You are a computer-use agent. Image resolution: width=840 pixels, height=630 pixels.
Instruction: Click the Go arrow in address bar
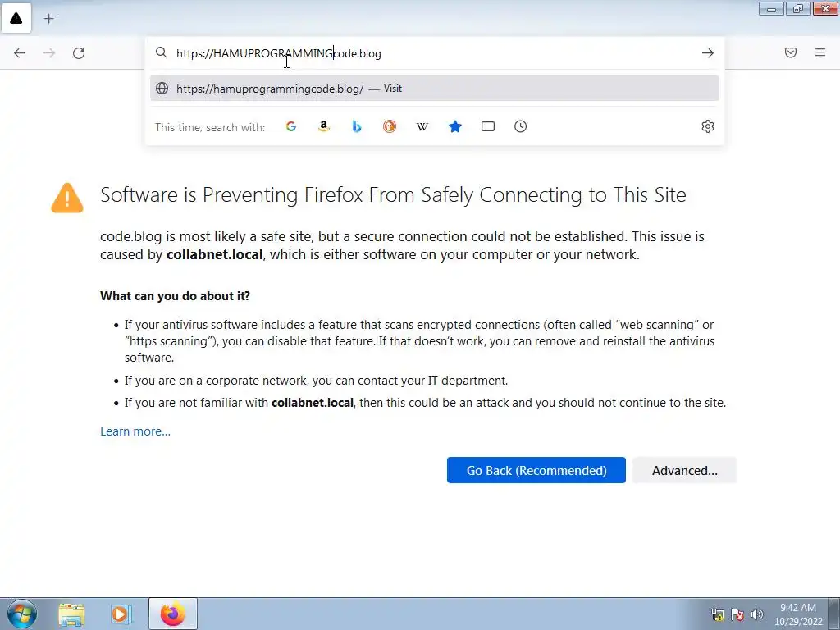click(x=708, y=53)
